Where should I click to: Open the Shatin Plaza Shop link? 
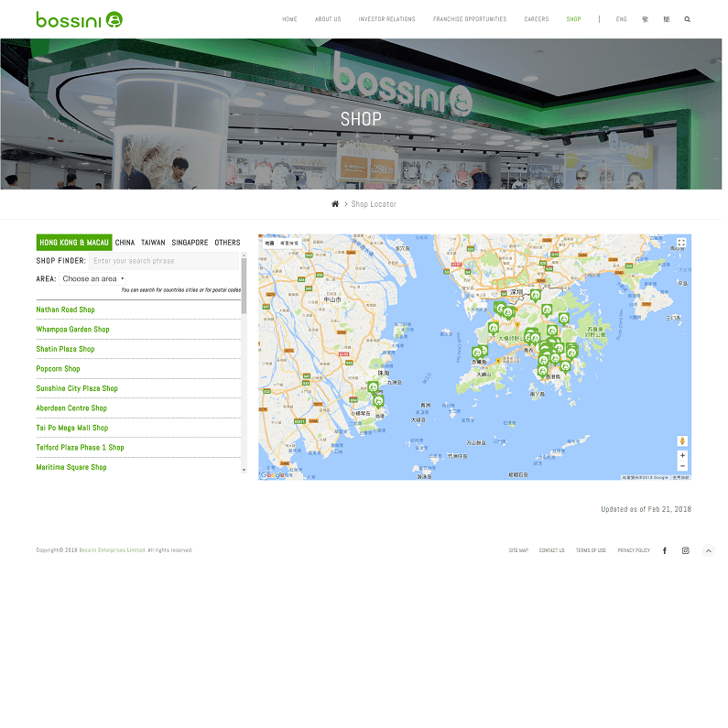click(x=65, y=349)
